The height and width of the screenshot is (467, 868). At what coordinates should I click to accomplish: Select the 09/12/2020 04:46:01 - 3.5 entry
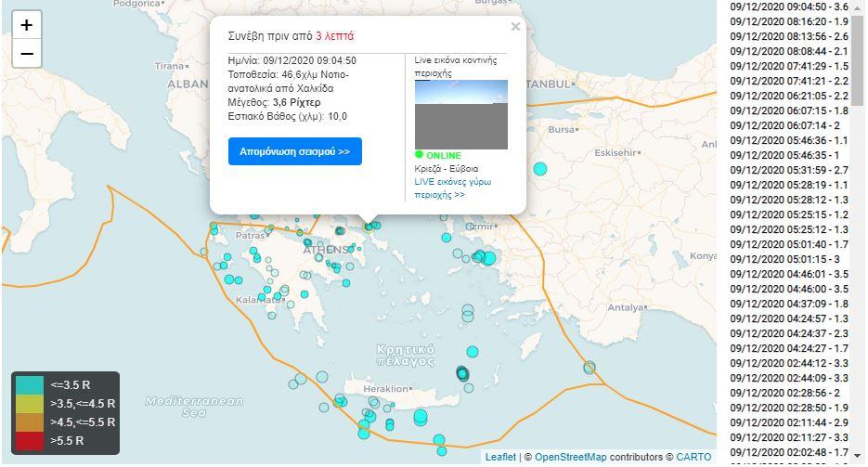(x=789, y=274)
